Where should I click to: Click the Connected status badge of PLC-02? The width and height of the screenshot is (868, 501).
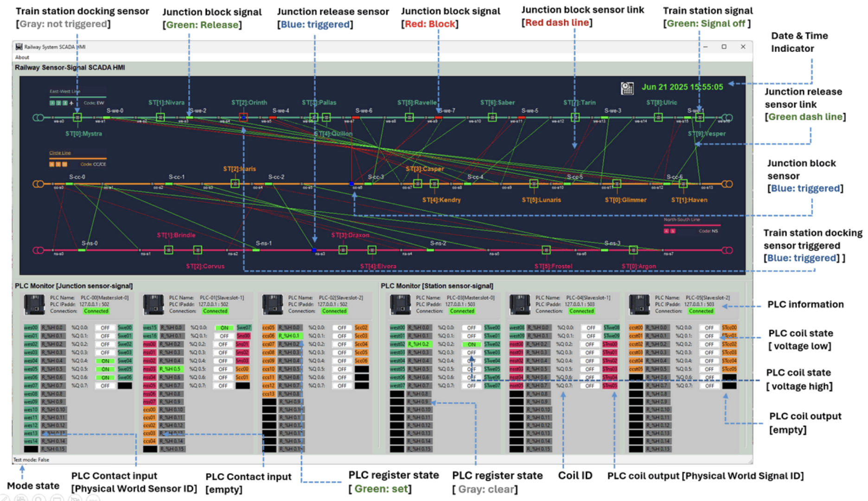[334, 311]
